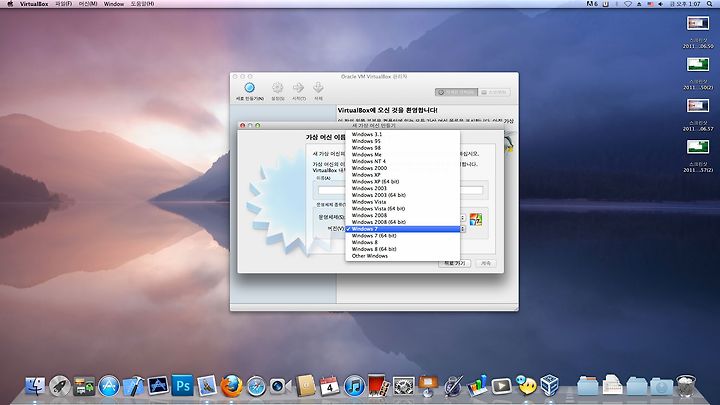Launch Safari compass icon in dock
The width and height of the screenshot is (720, 405).
click(x=256, y=386)
